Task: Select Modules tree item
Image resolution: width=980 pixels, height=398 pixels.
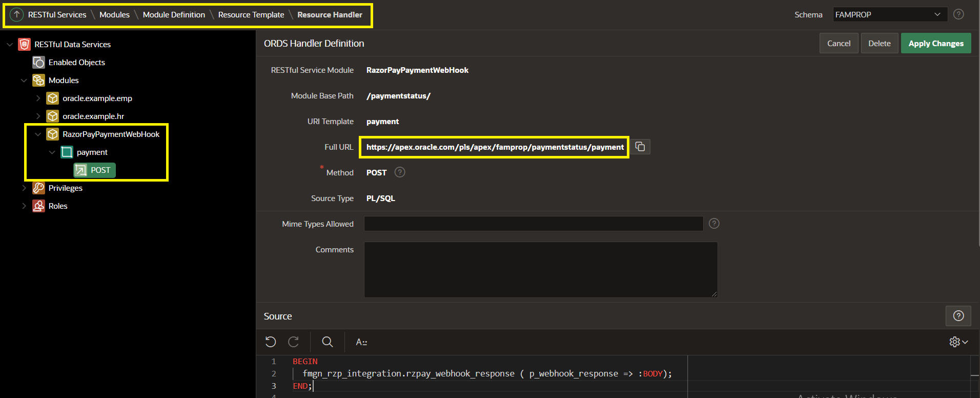Action: point(64,81)
